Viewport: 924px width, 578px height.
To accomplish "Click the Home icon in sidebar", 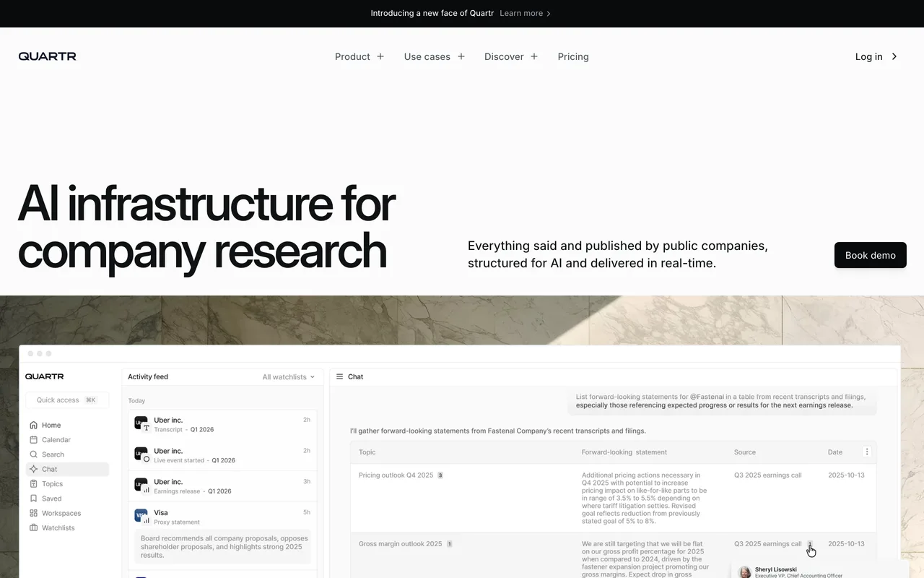I will tap(34, 425).
